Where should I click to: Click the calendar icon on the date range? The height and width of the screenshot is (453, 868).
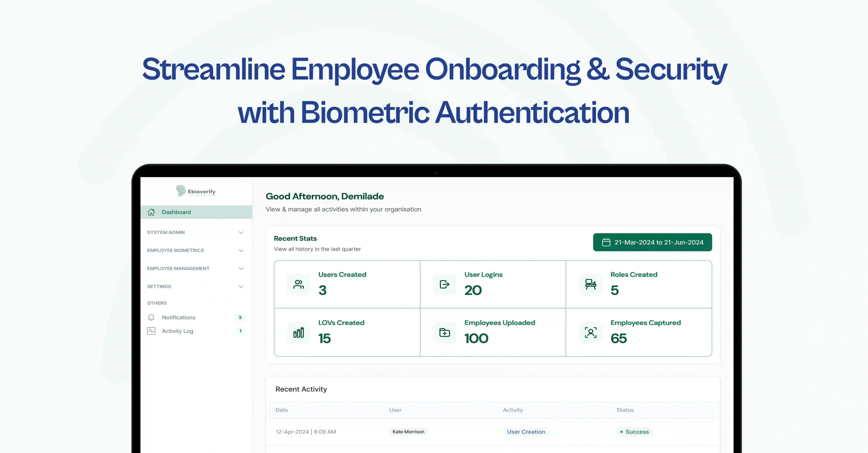[x=606, y=242]
